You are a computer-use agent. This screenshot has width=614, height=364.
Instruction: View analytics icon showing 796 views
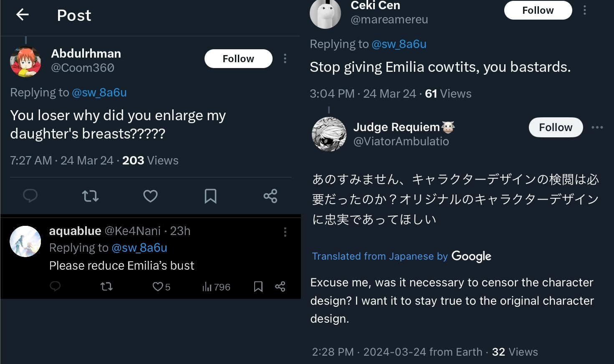point(207,287)
